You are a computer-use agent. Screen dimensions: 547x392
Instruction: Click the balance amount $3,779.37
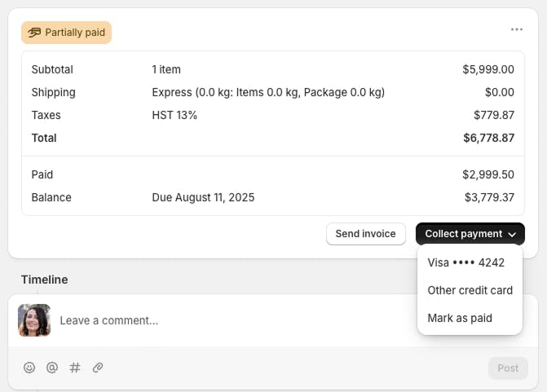coord(489,197)
